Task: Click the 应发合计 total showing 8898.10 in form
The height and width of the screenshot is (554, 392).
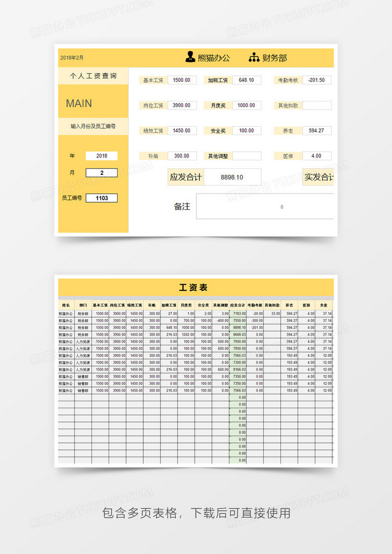Action: click(x=232, y=177)
